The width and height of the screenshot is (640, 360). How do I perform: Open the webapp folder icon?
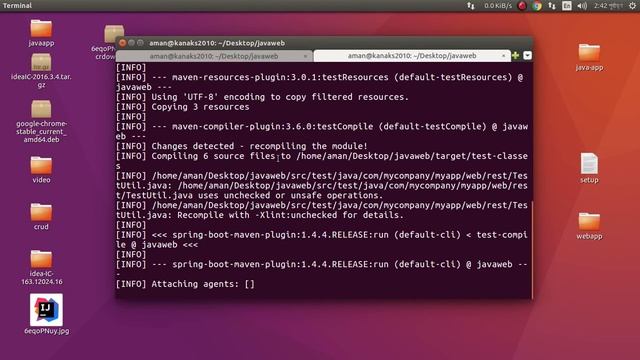589,222
